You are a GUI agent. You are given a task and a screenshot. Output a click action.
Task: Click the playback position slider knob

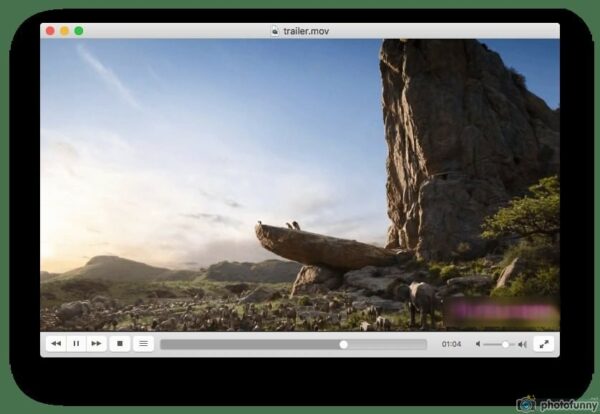click(x=344, y=344)
